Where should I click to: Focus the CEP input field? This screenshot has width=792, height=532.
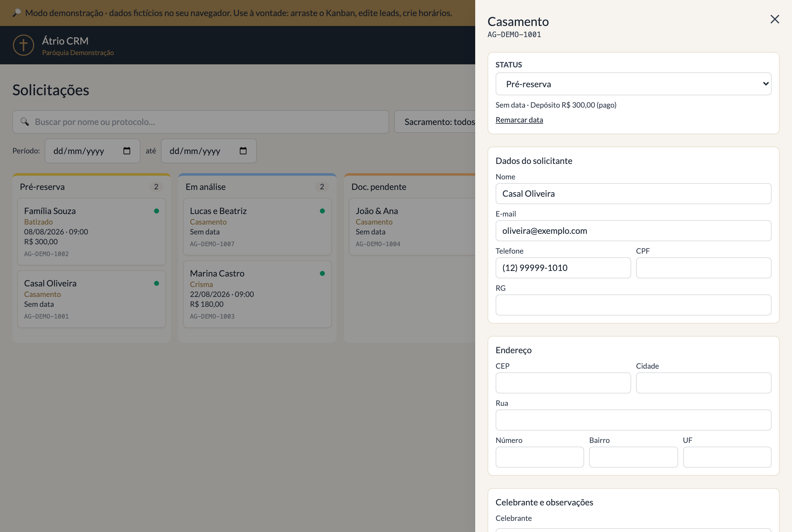pos(563,383)
